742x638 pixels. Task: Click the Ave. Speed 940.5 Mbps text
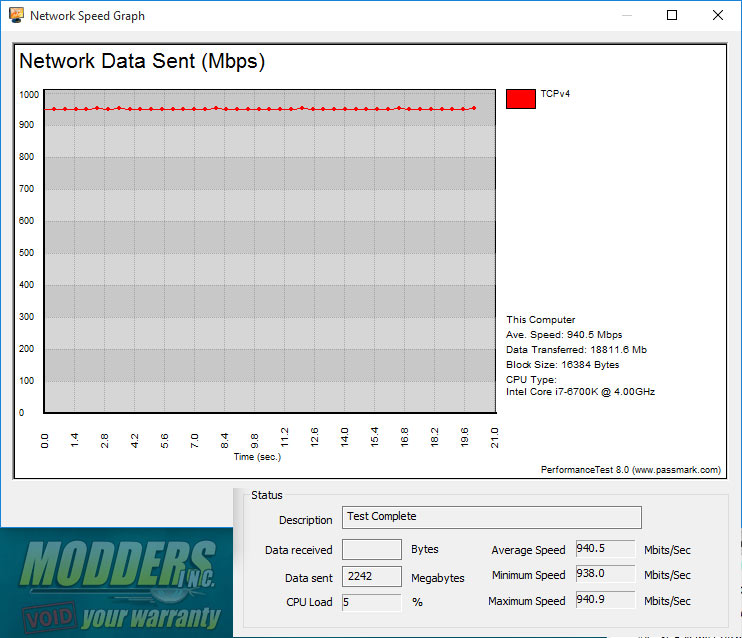564,335
